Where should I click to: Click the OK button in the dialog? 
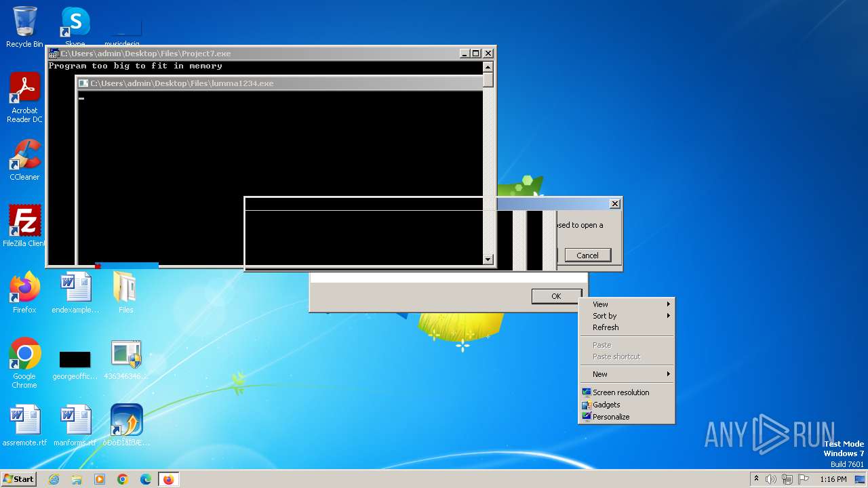(556, 296)
